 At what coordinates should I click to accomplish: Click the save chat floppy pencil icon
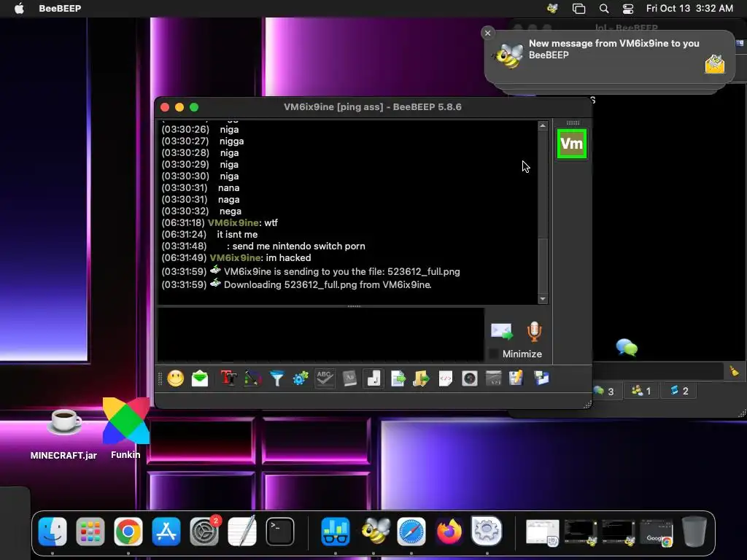click(x=516, y=378)
